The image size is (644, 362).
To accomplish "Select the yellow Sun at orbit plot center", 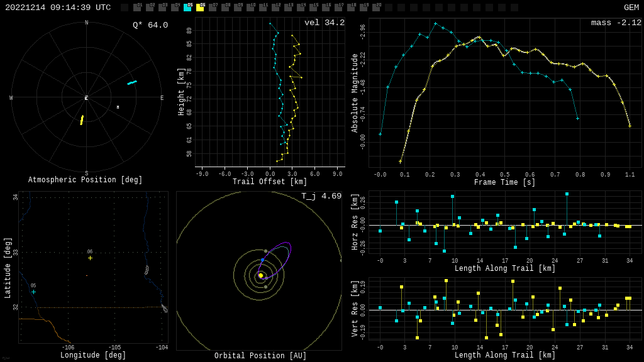I will point(260,275).
